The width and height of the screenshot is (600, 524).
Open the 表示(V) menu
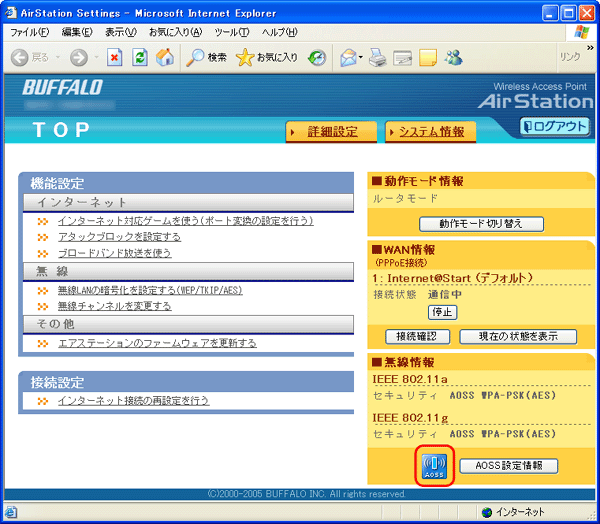[121, 33]
